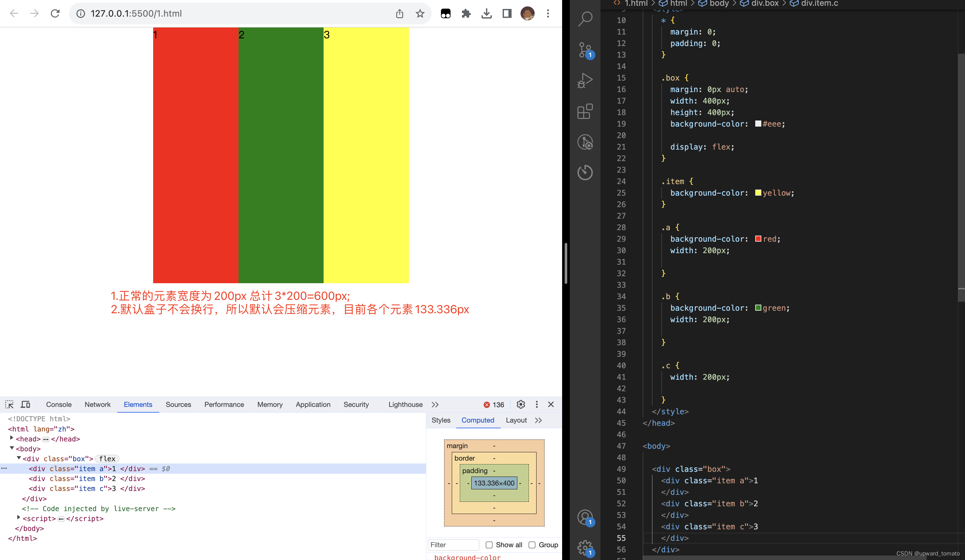This screenshot has height=560, width=965.
Task: Expand the Computed styles panel chevron
Action: point(539,420)
